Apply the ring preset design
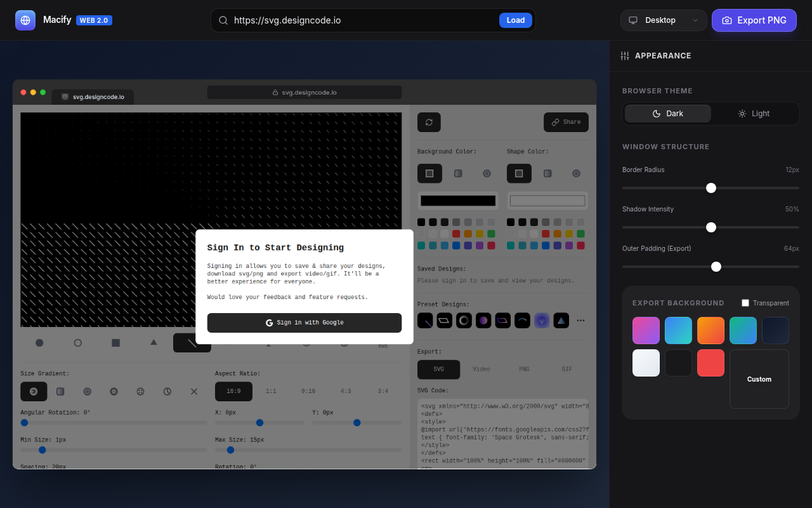Image resolution: width=812 pixels, height=508 pixels. 464,321
